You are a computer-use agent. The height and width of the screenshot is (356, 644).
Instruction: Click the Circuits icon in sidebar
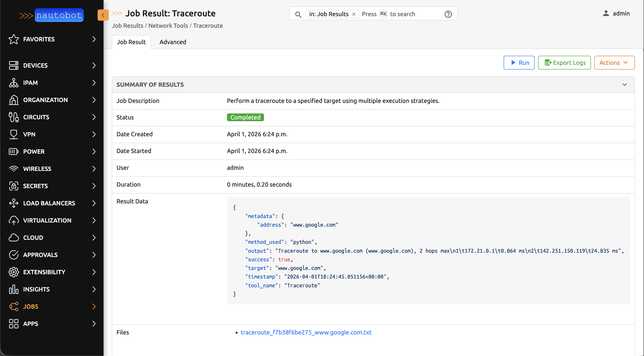[14, 117]
